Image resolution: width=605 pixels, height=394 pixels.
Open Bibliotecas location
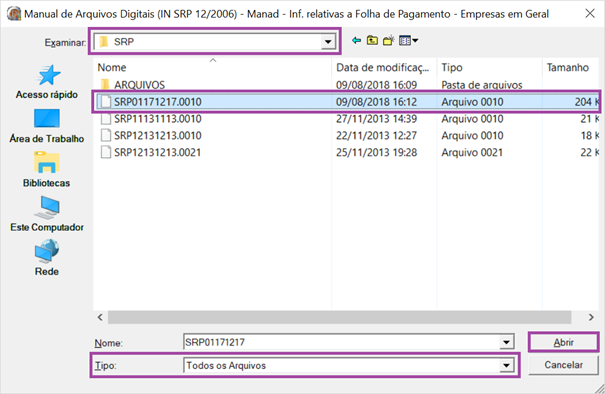point(47,170)
